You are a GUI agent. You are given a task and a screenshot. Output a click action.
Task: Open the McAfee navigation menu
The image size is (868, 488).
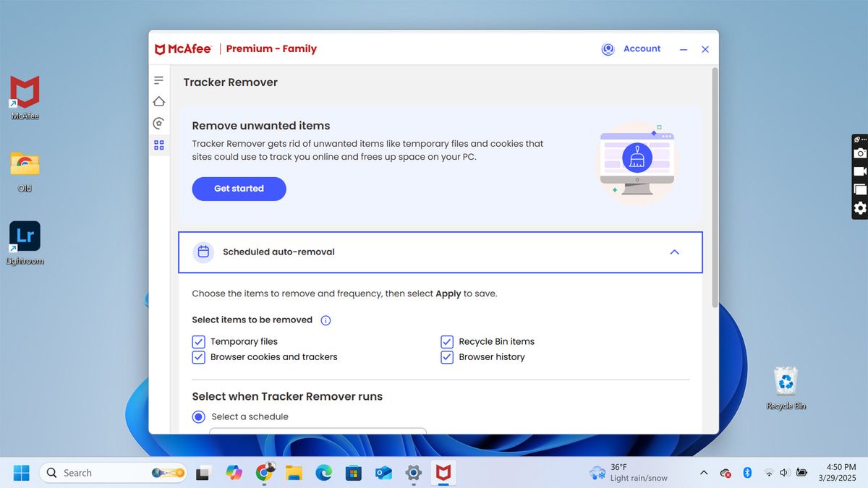[158, 80]
